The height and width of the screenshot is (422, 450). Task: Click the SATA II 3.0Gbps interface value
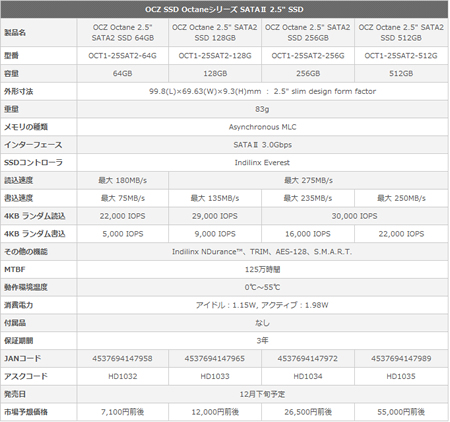[262, 145]
